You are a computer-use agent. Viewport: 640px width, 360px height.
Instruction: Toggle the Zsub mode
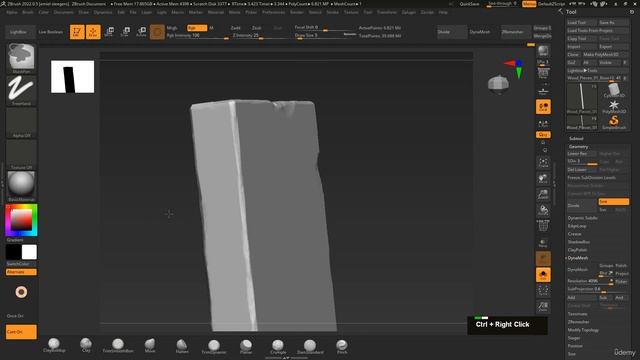[x=256, y=28]
